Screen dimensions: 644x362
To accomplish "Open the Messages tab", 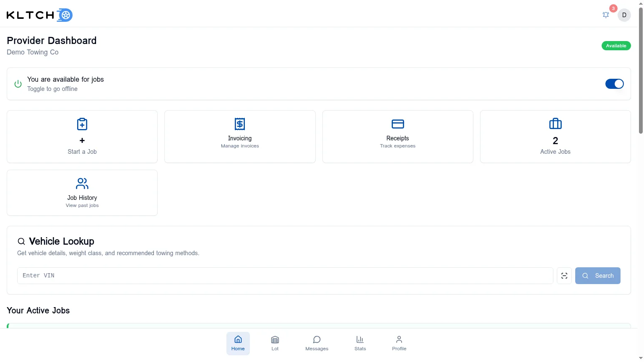I will click(x=317, y=344).
